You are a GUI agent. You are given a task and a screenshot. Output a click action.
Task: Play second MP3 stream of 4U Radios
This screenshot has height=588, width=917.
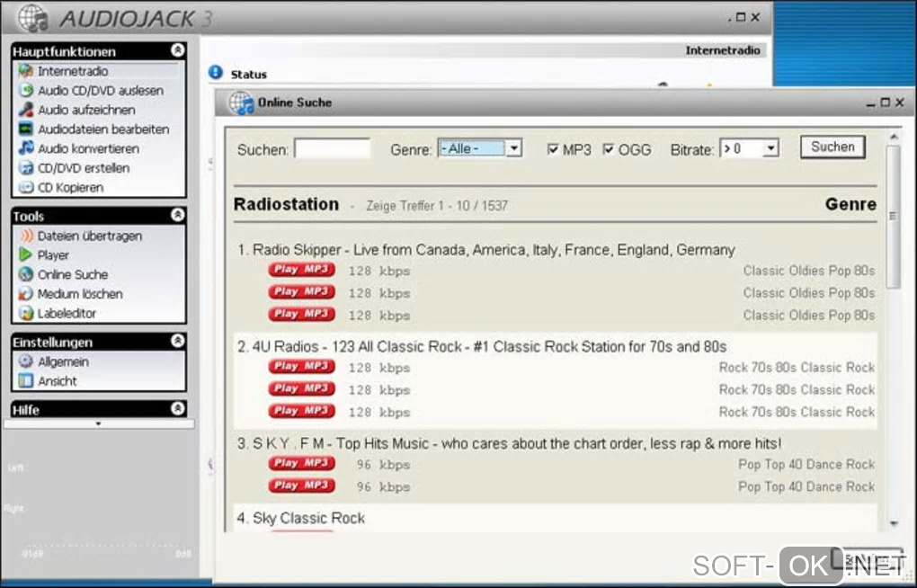pos(302,389)
